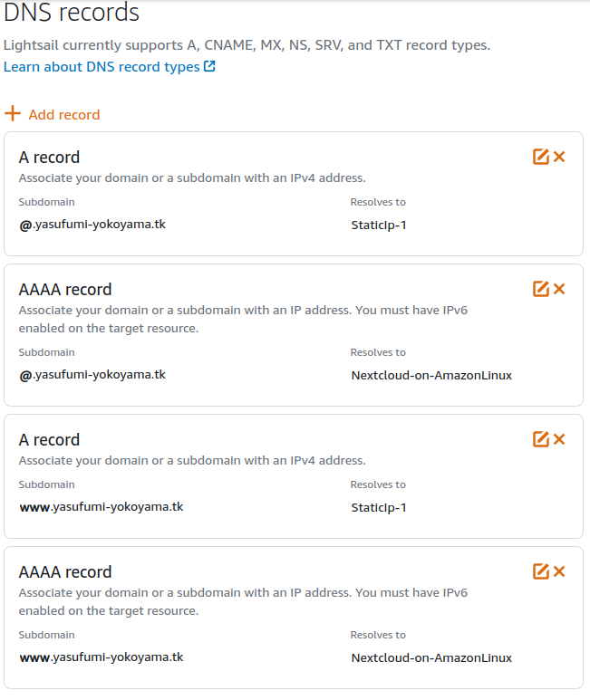The height and width of the screenshot is (700, 590).
Task: Select StaticIp-1 in the www A record
Action: tap(379, 508)
